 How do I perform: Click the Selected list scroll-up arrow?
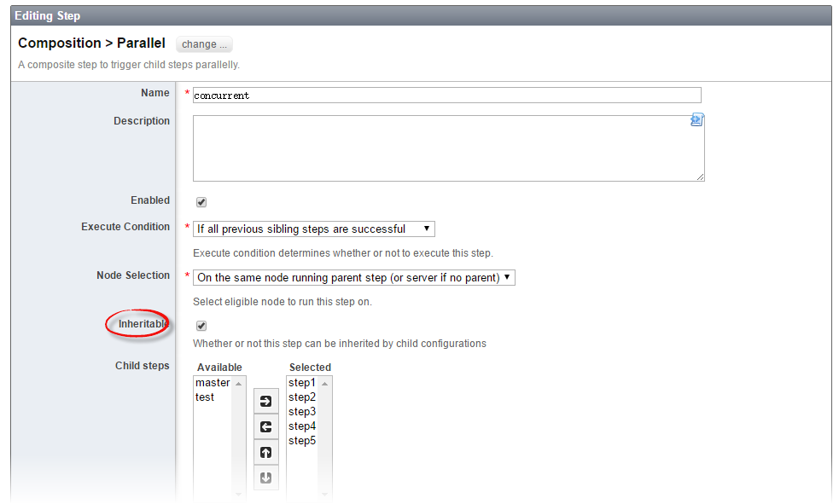[324, 384]
